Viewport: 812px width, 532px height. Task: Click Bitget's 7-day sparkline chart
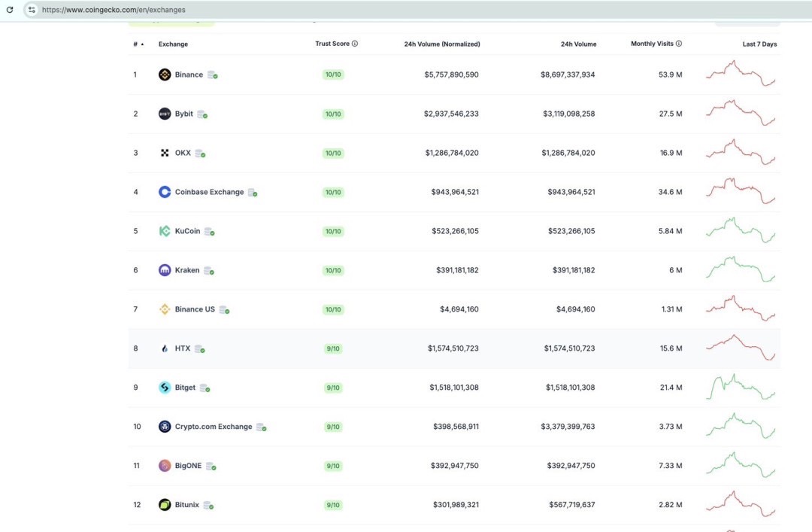pos(741,387)
